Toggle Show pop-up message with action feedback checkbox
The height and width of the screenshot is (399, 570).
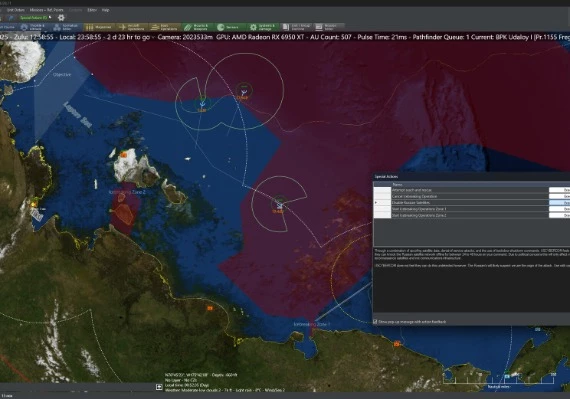375,322
